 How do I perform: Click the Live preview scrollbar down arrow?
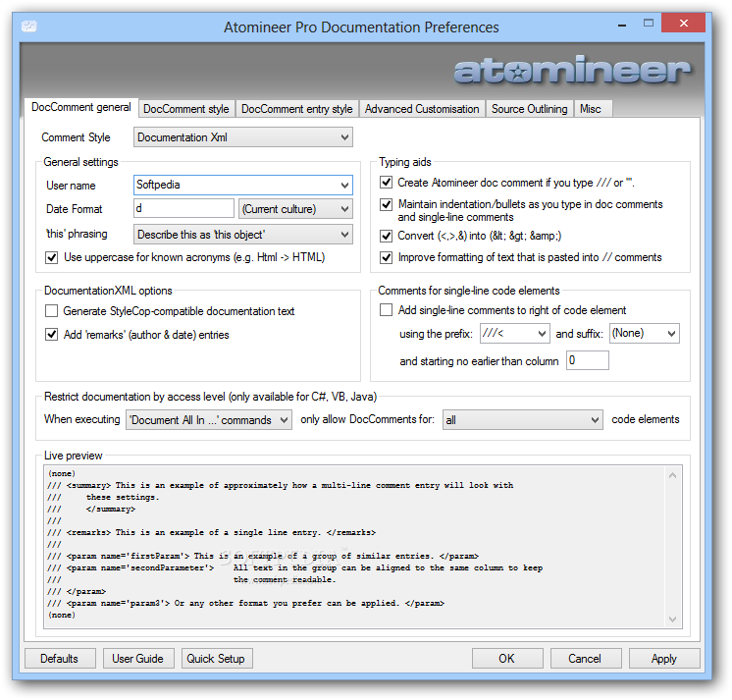673,619
